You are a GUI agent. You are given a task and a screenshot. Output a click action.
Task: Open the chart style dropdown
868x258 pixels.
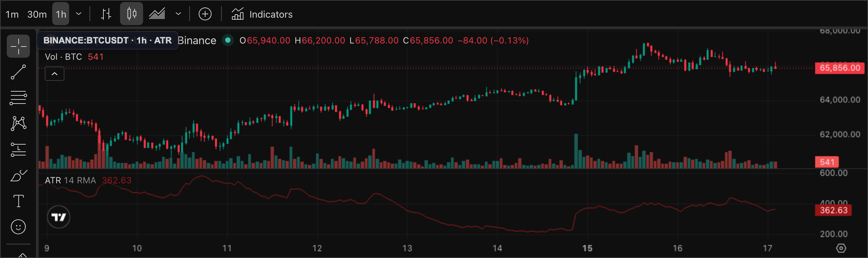tap(178, 14)
